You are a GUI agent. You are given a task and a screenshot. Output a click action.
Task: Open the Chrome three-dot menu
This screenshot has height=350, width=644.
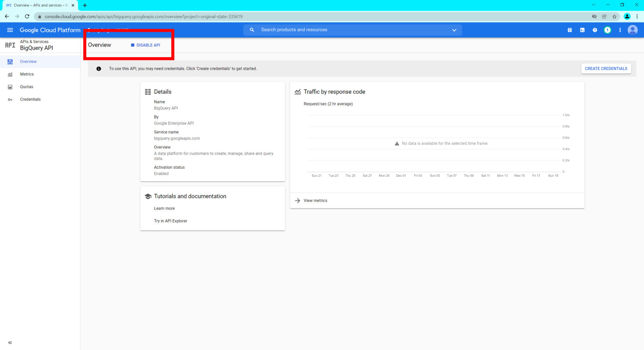coord(637,16)
